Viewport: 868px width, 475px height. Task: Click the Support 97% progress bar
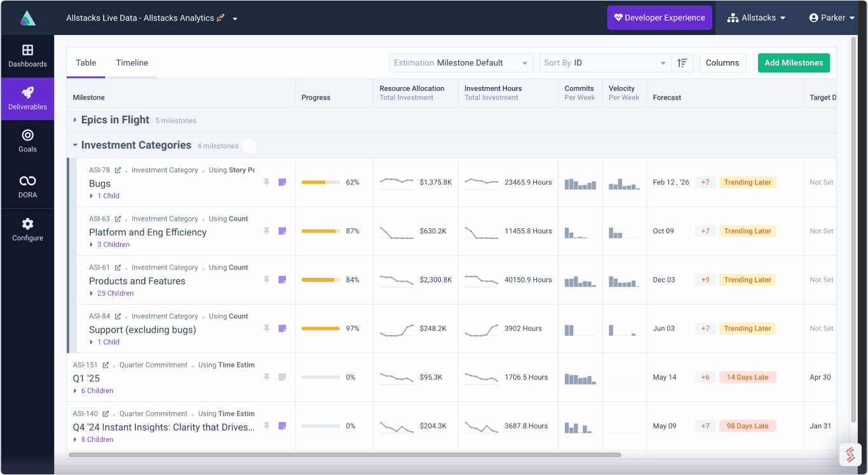pyautogui.click(x=320, y=329)
